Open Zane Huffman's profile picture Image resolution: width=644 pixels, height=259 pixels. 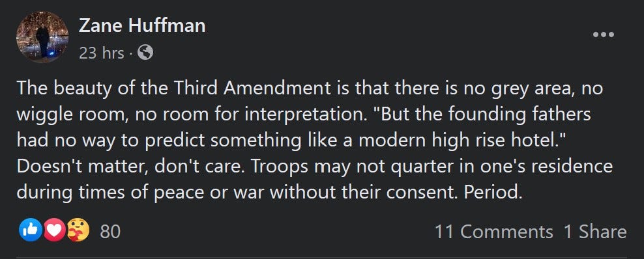42,37
